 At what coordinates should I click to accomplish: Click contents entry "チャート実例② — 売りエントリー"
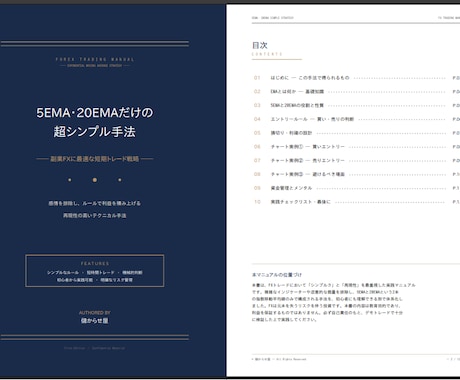coord(307,160)
